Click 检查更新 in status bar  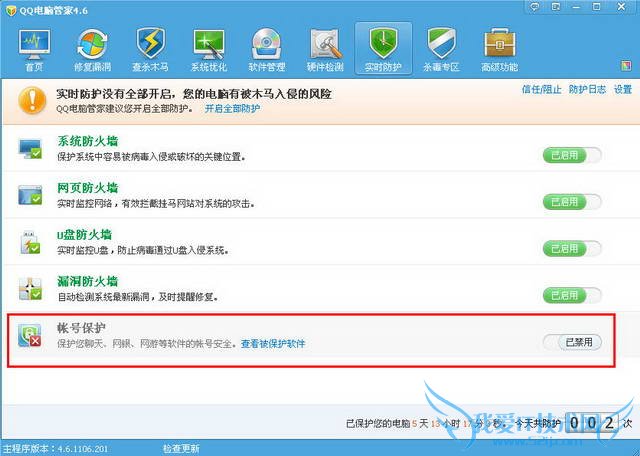181,449
